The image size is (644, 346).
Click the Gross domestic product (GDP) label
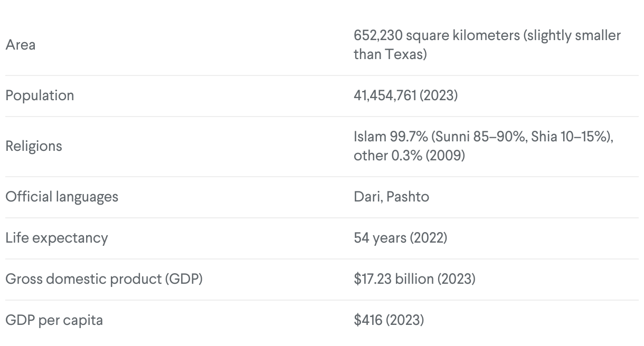click(104, 280)
